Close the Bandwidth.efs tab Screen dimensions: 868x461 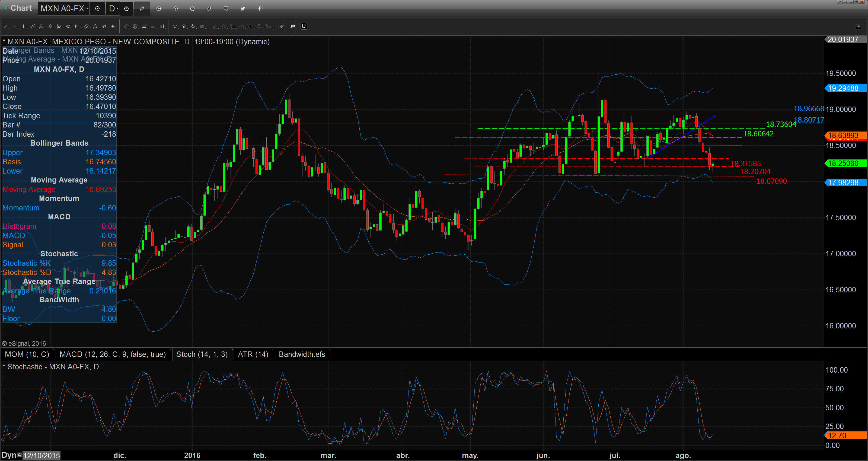point(330,350)
